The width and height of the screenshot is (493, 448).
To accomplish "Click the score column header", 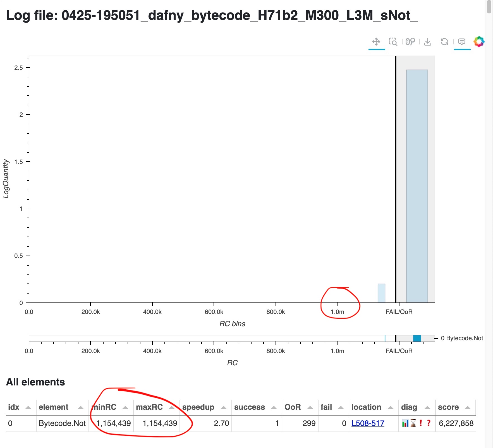I will click(x=455, y=407).
